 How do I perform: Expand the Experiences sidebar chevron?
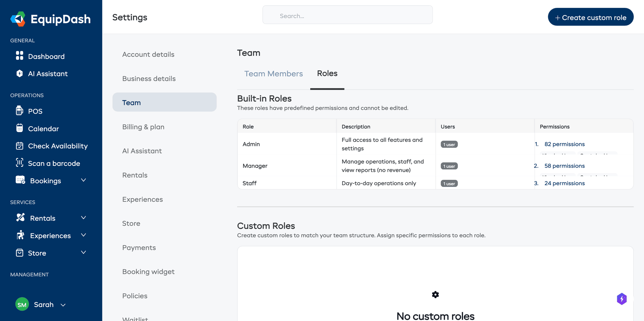[x=83, y=235]
